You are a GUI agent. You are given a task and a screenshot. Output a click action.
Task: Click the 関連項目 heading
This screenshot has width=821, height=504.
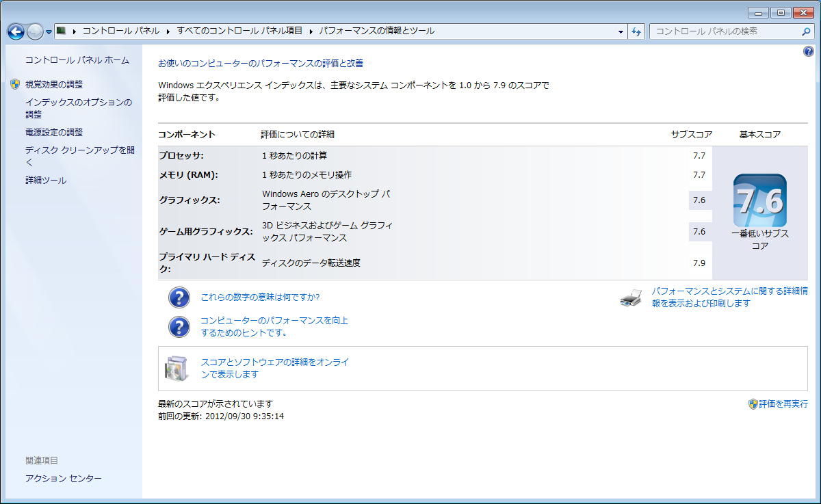[x=42, y=460]
